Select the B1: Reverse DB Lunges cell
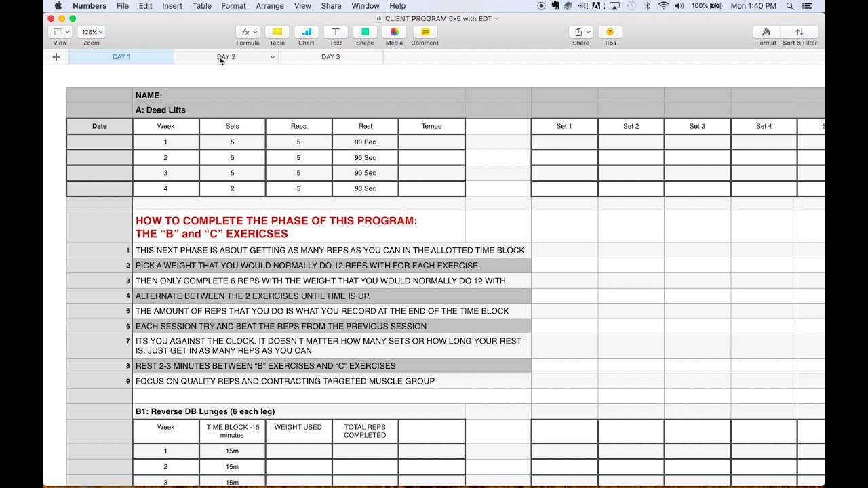The image size is (868, 488). (299, 411)
